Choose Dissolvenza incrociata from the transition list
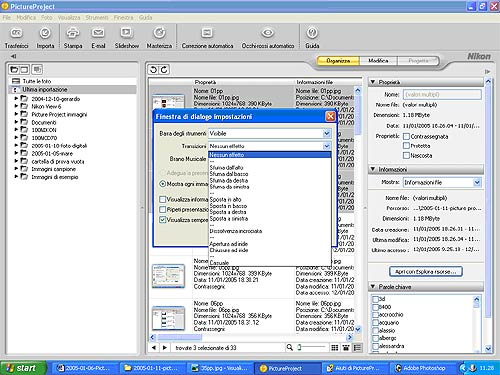Screen dimensions: 500x375 (x=236, y=231)
